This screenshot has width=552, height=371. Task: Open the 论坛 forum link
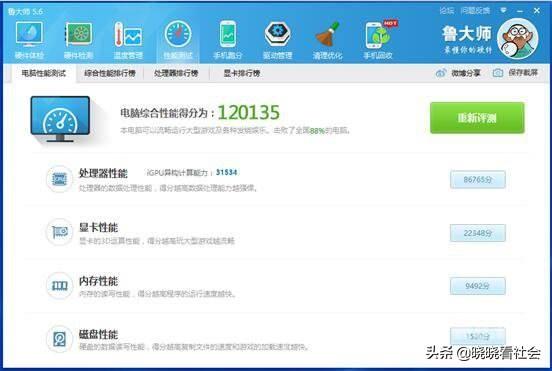tap(446, 11)
